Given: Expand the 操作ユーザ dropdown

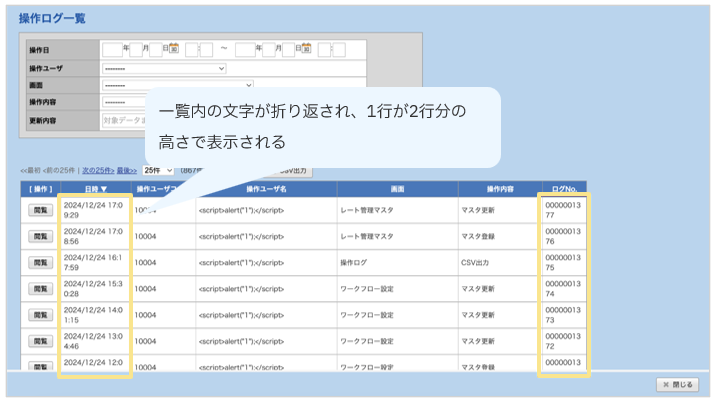Looking at the screenshot, I should pos(164,68).
